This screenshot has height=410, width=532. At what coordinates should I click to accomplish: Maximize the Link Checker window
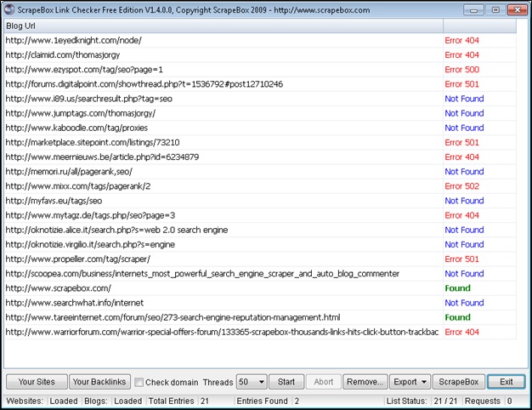click(x=495, y=10)
